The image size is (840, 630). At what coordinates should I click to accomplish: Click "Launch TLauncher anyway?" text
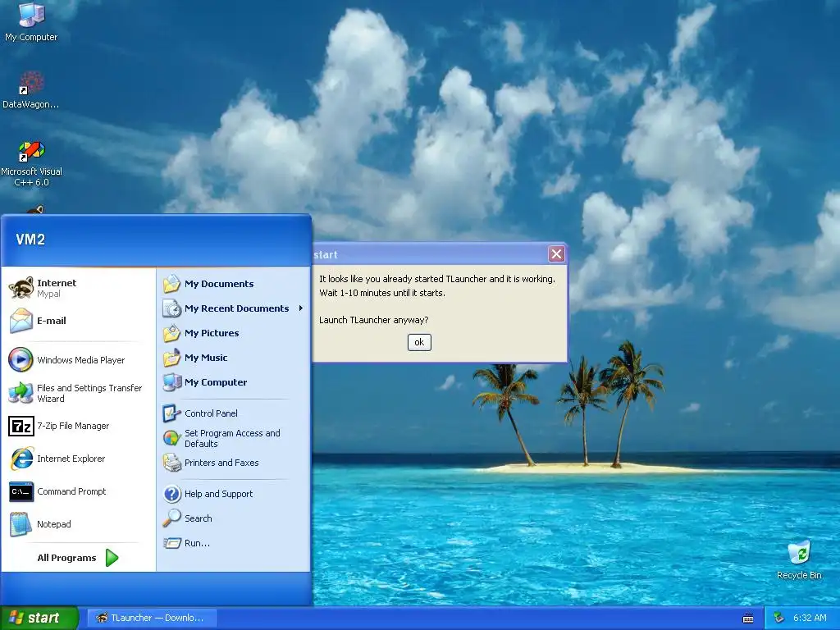(x=374, y=320)
